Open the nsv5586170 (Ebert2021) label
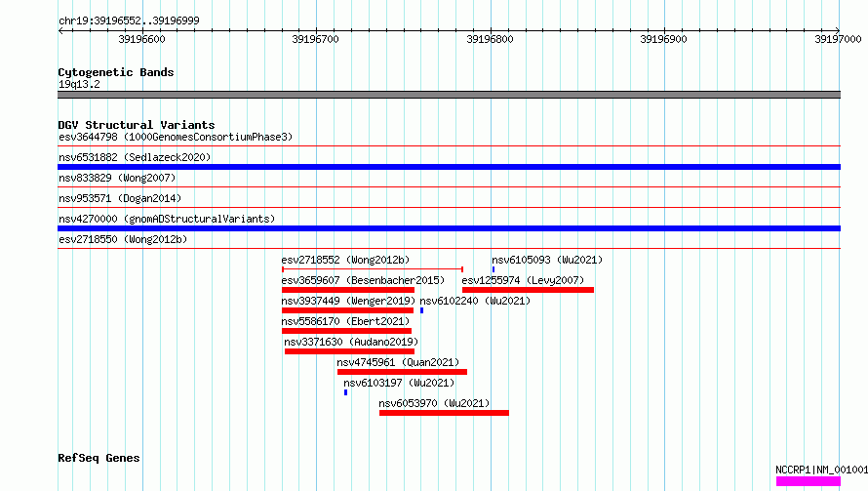 345,321
